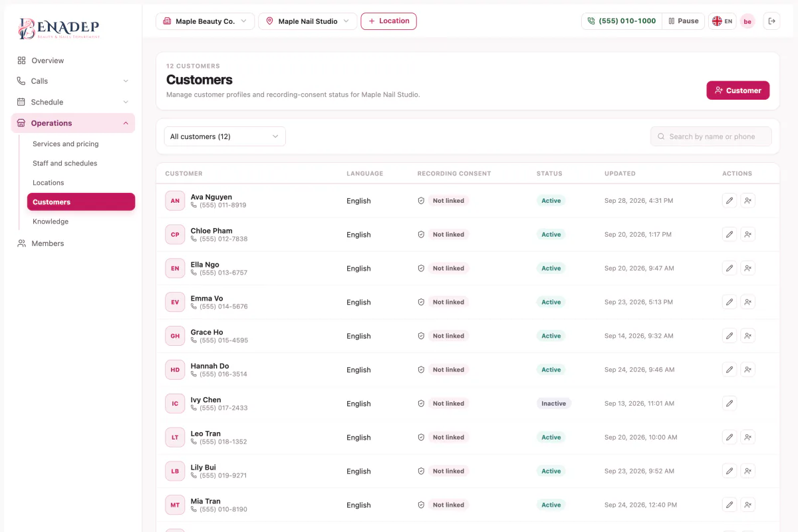The image size is (798, 532).
Task: Edit Emma Vo using the pencil icon
Action: (730, 302)
